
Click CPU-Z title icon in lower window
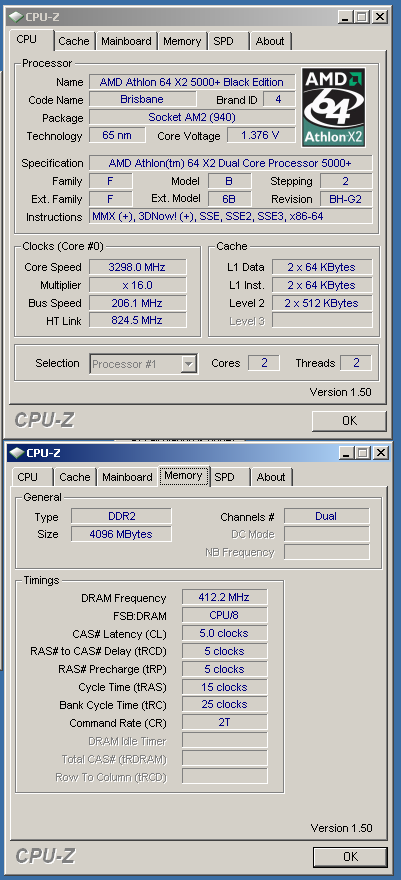(18, 452)
